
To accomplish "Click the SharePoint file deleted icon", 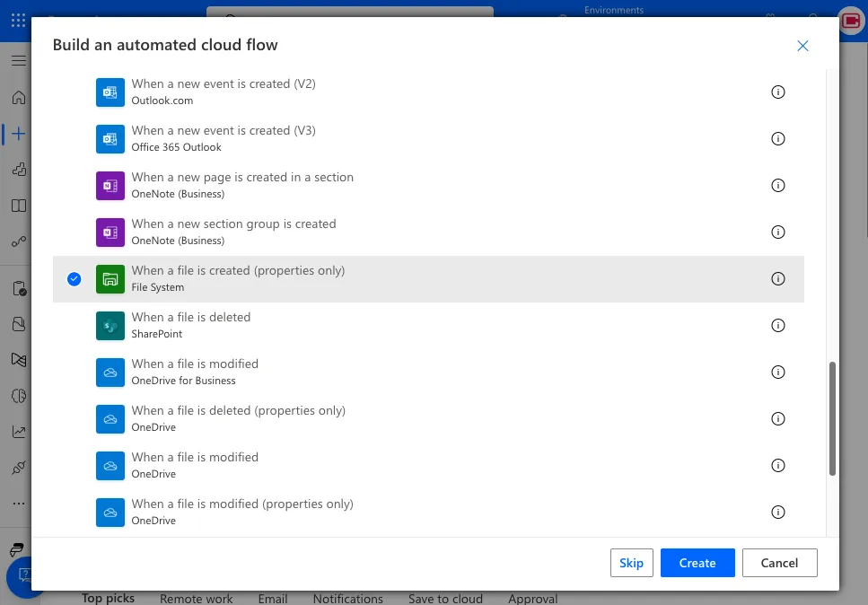I will pos(110,326).
